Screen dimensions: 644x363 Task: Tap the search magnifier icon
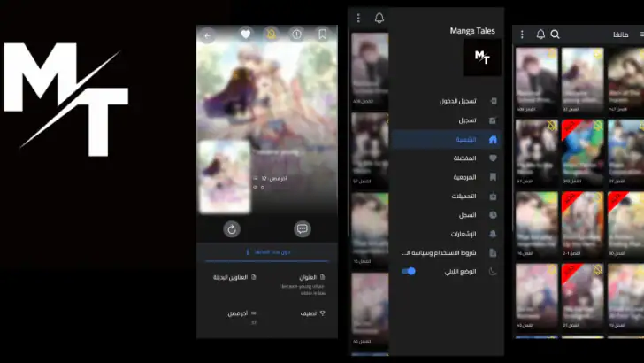coord(556,35)
